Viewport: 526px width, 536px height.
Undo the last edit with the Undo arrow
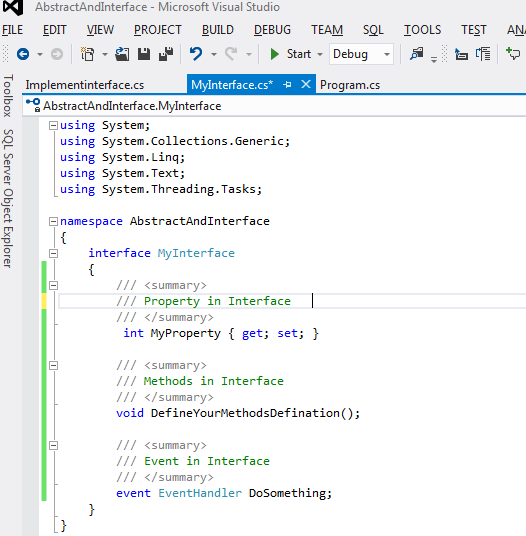point(196,54)
